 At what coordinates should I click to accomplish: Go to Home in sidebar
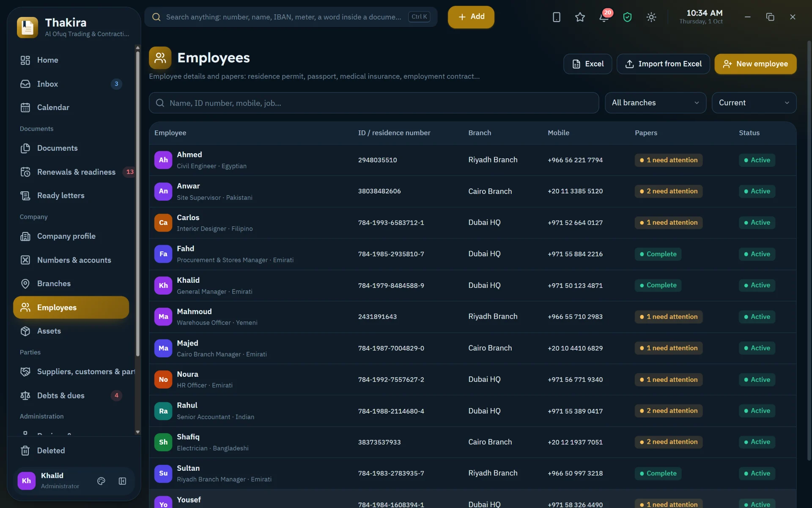point(71,60)
